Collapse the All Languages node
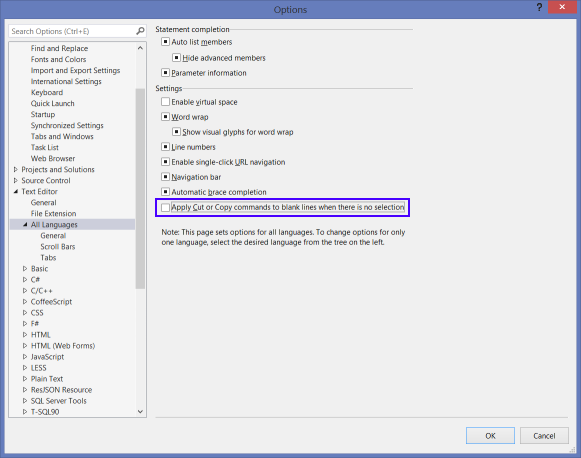Image resolution: width=581 pixels, height=458 pixels. pyautogui.click(x=25, y=225)
